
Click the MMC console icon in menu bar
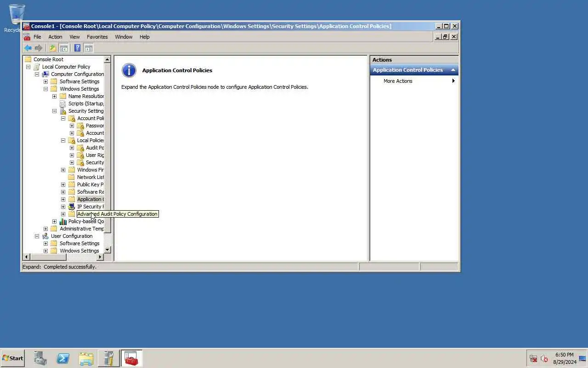27,37
